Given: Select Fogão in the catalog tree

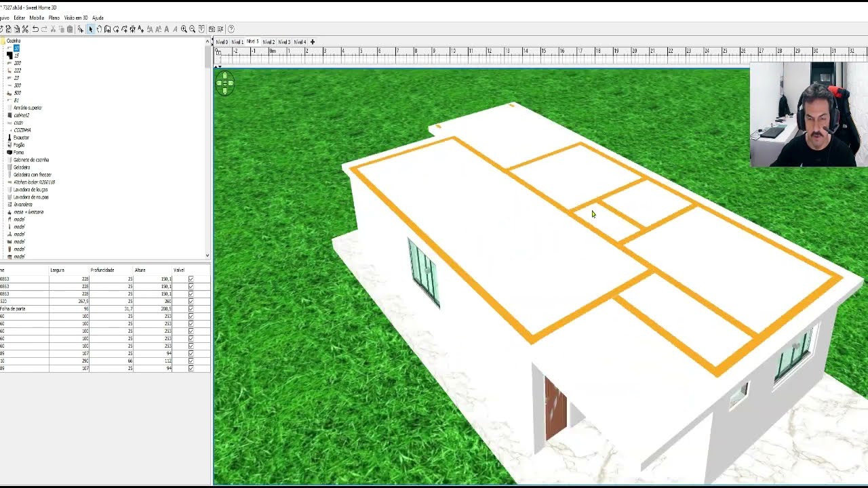Looking at the screenshot, I should point(19,145).
